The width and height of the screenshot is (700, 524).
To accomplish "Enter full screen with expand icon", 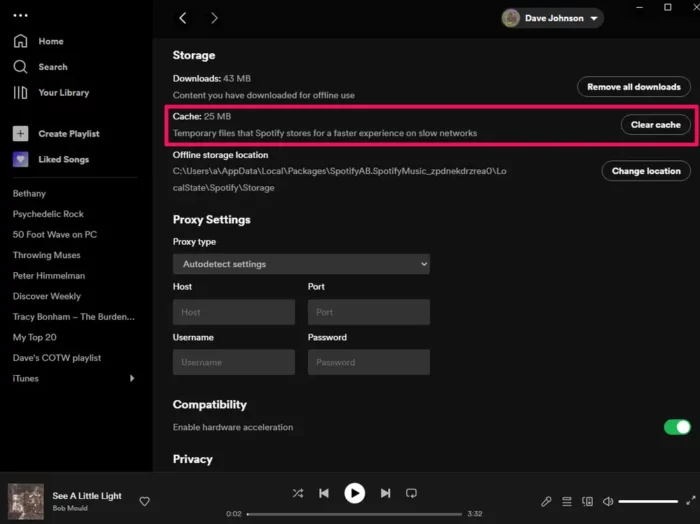I will (691, 501).
